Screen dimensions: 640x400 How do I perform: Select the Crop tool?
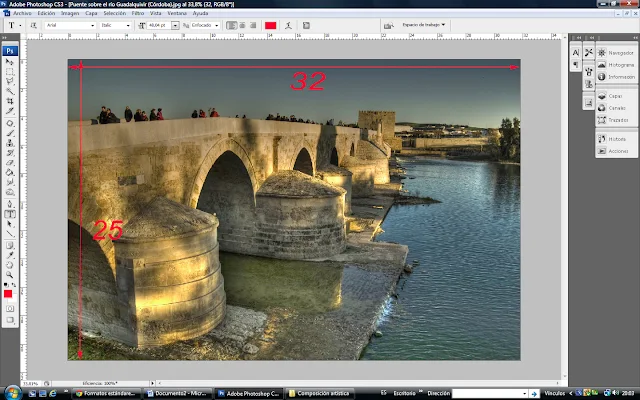pyautogui.click(x=10, y=101)
